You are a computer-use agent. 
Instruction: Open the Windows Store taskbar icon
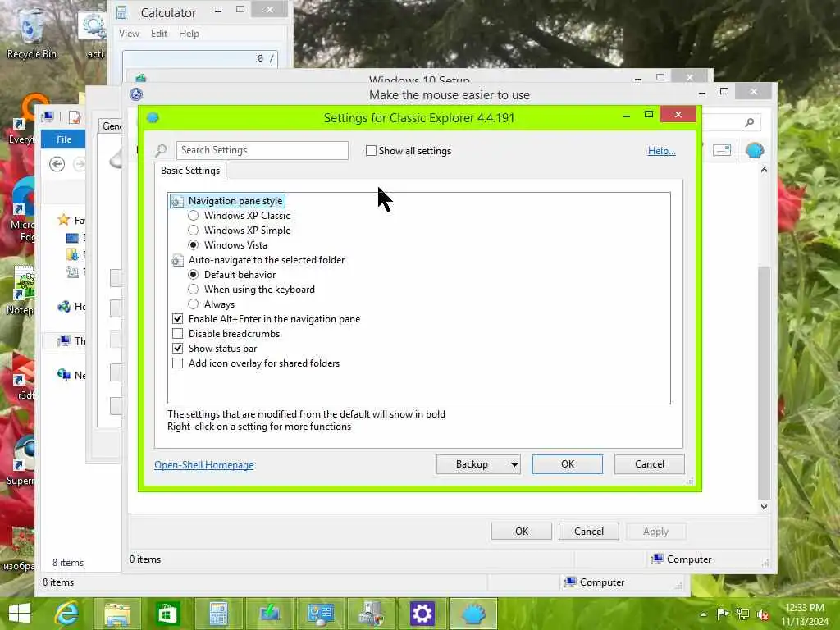167,614
